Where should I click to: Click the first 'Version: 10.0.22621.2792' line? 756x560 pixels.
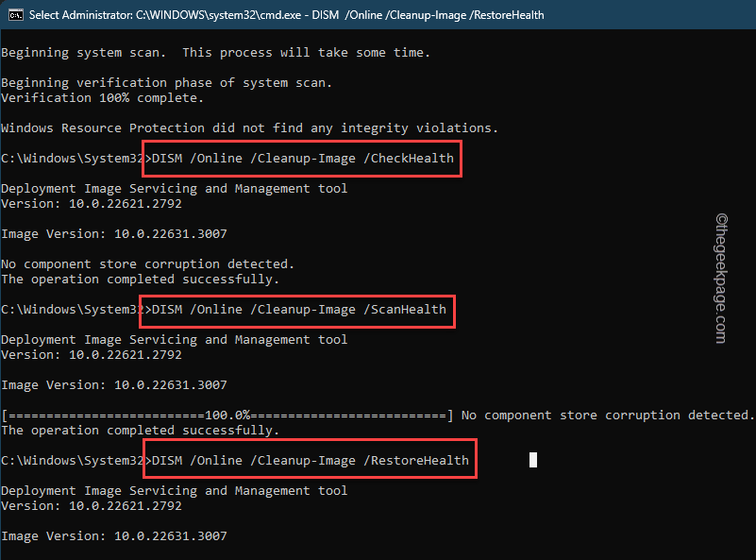tap(92, 204)
